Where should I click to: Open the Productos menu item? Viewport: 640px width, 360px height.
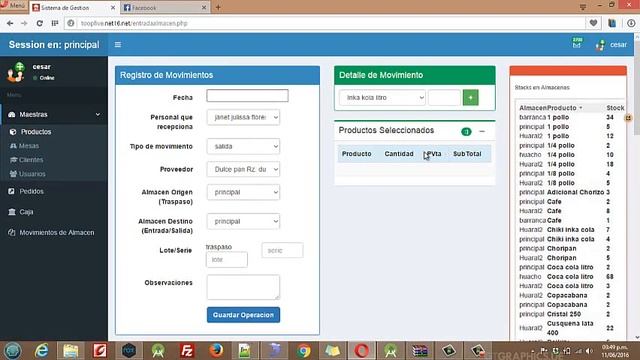[36, 132]
